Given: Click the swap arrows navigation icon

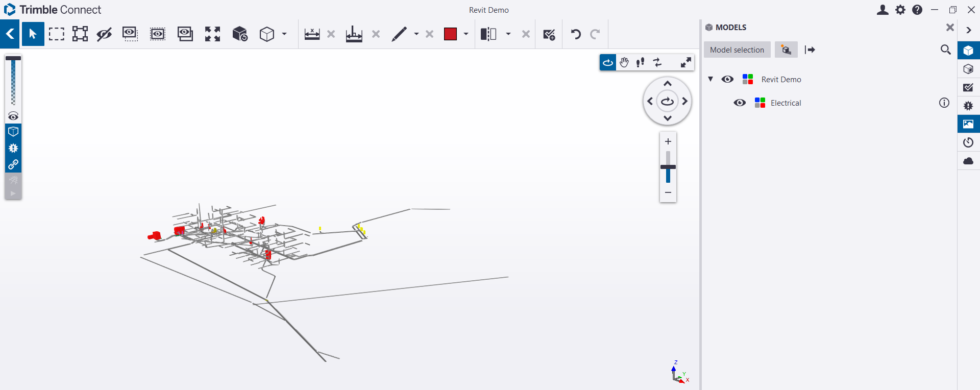Looking at the screenshot, I should click(x=657, y=62).
